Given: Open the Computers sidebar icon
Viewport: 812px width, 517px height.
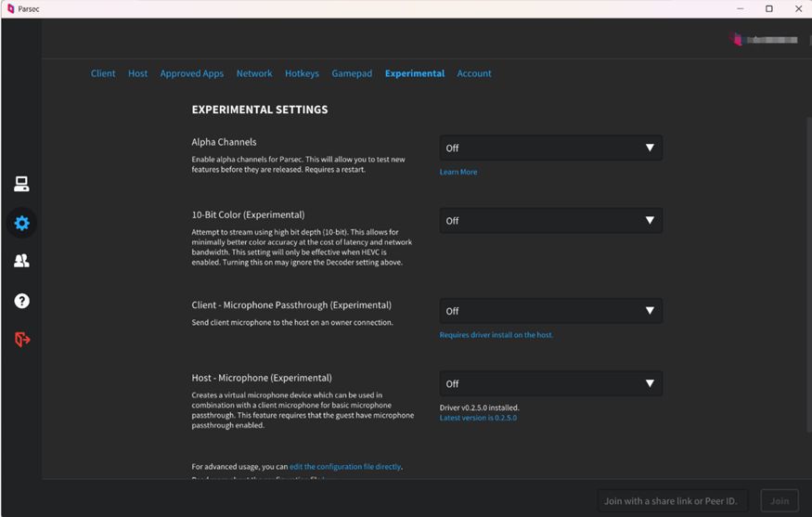Looking at the screenshot, I should (x=21, y=185).
